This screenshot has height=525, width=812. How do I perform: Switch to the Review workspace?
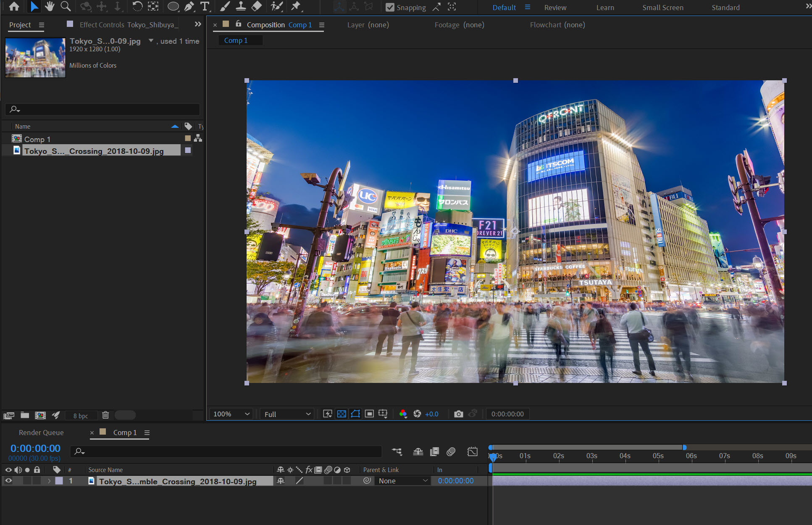point(555,8)
